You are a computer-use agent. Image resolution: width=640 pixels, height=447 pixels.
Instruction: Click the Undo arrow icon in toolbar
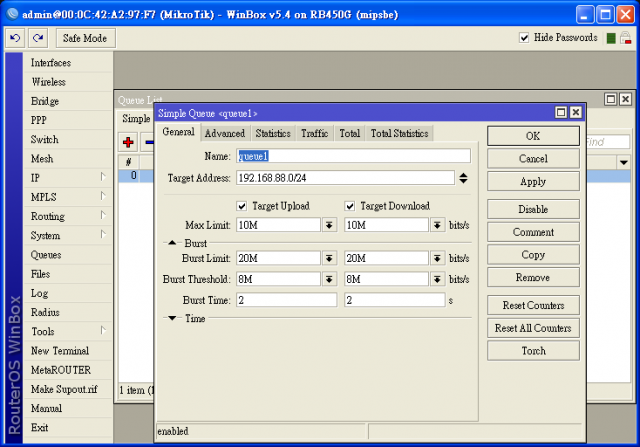[x=15, y=38]
